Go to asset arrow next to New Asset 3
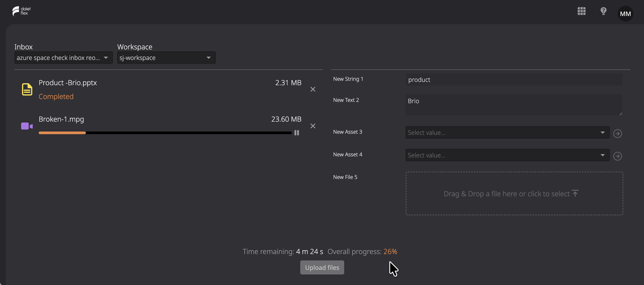 617,133
